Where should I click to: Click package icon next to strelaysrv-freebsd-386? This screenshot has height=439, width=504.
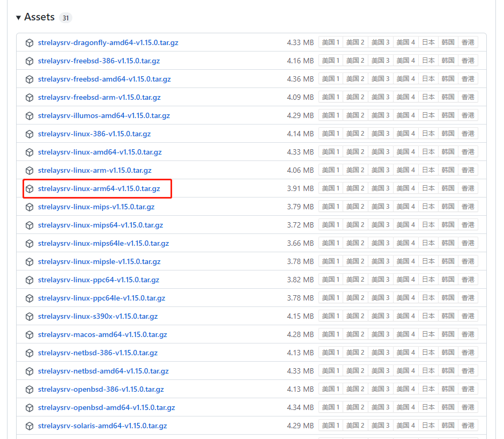(x=29, y=61)
